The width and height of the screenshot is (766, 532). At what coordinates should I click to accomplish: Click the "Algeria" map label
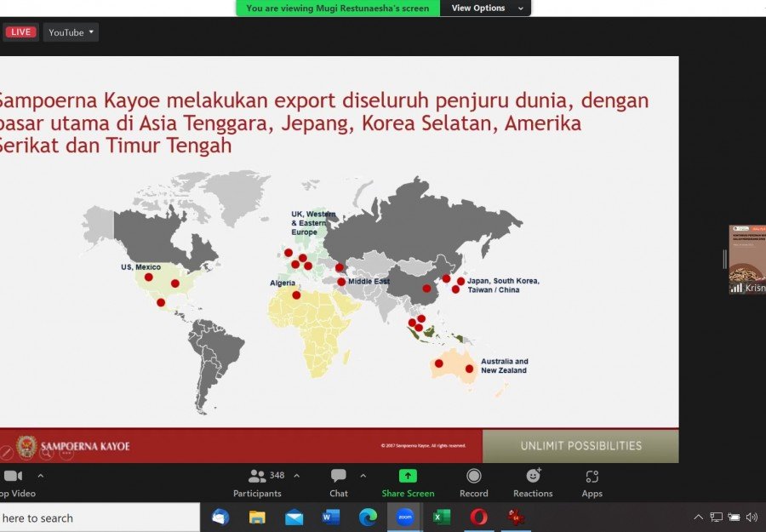283,283
